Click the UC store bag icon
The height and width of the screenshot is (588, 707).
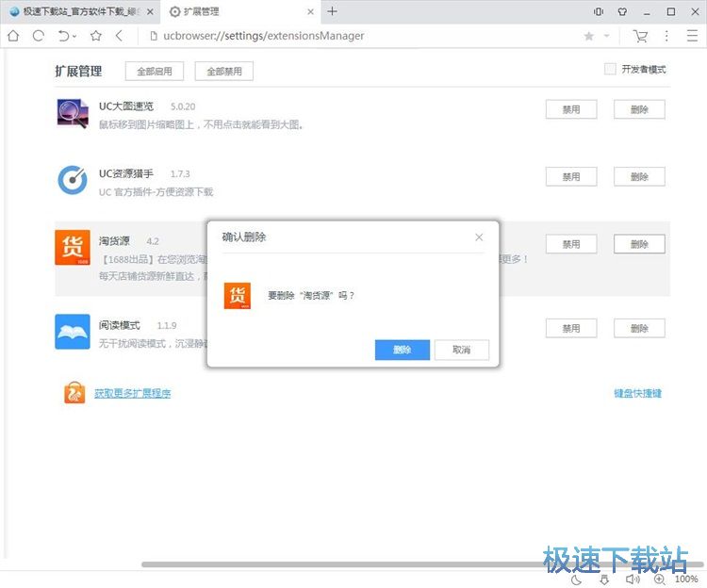click(x=74, y=393)
